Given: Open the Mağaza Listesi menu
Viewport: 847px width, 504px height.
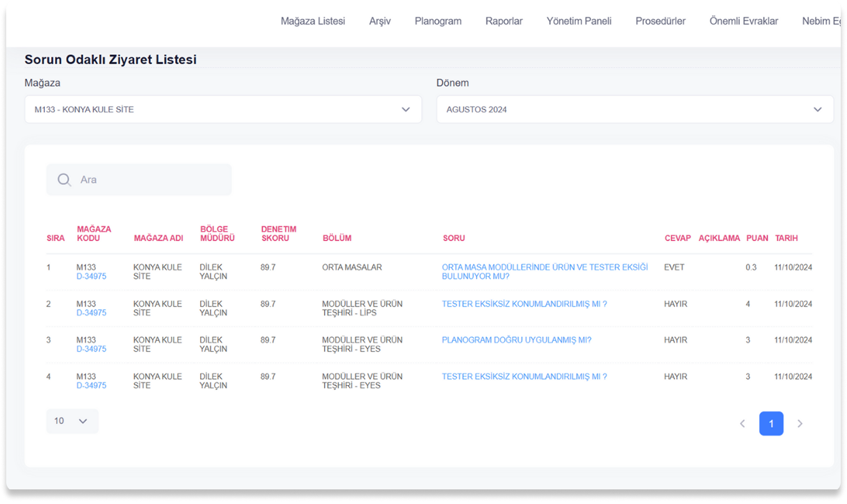Looking at the screenshot, I should coord(312,21).
